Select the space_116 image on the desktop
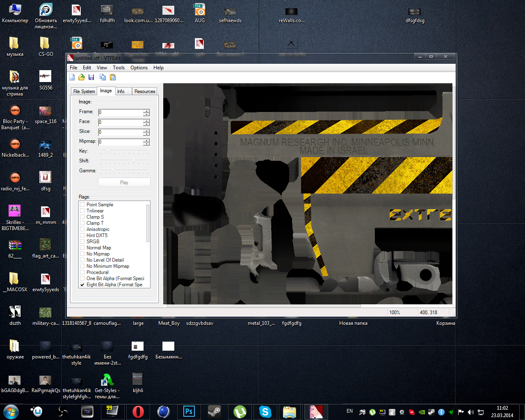The image size is (525, 420). pos(46,115)
